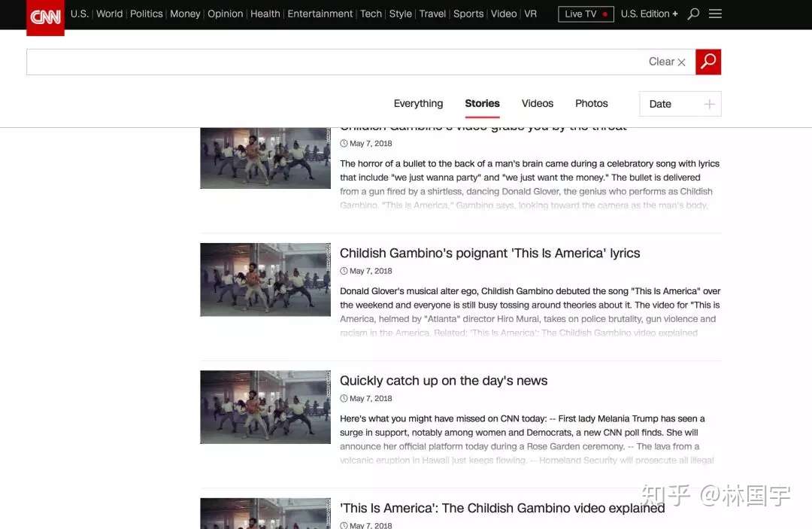Open the Video section

coord(503,14)
